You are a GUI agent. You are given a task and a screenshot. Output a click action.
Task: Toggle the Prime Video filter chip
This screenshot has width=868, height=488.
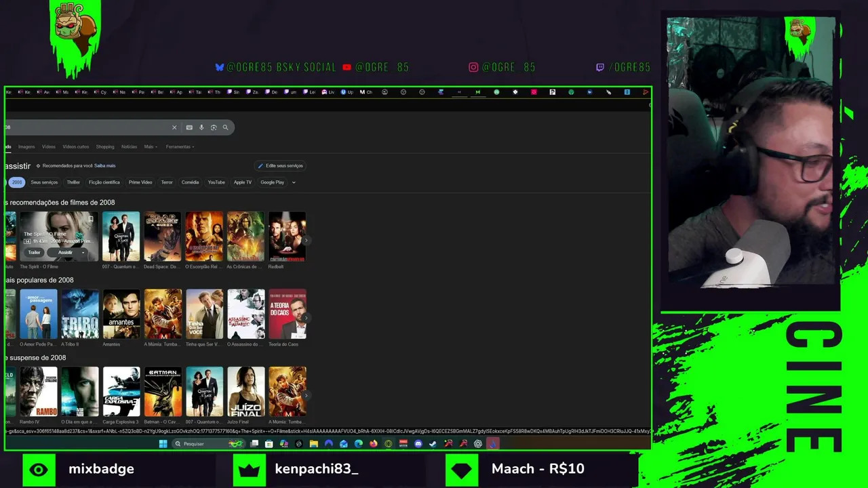click(x=140, y=182)
